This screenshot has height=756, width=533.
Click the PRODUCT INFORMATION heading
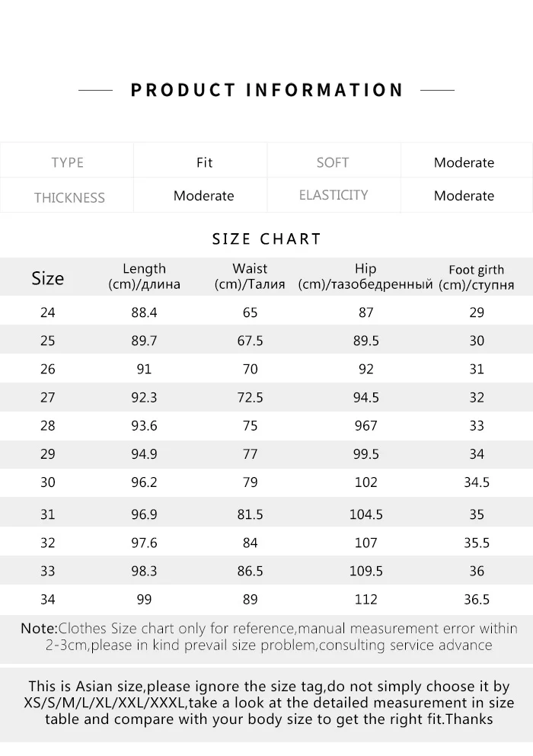click(266, 90)
